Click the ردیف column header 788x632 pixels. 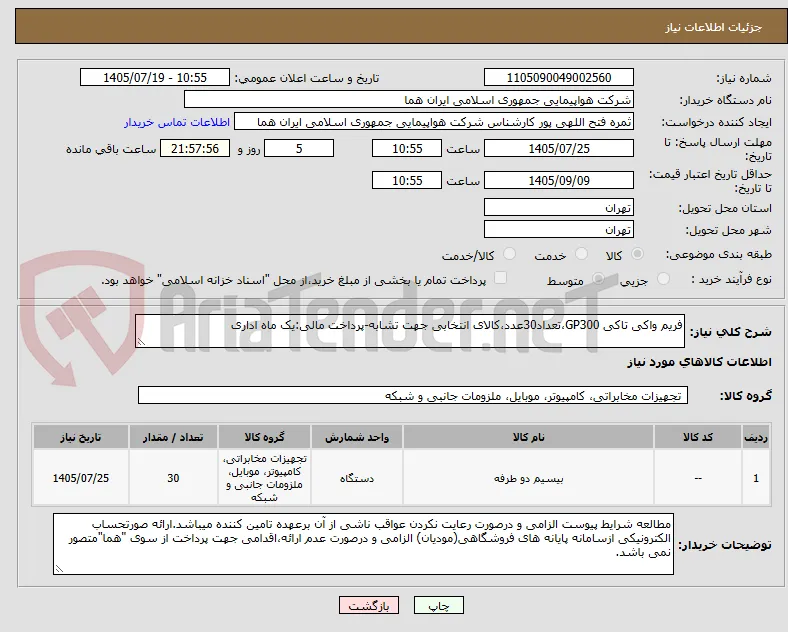tap(756, 437)
